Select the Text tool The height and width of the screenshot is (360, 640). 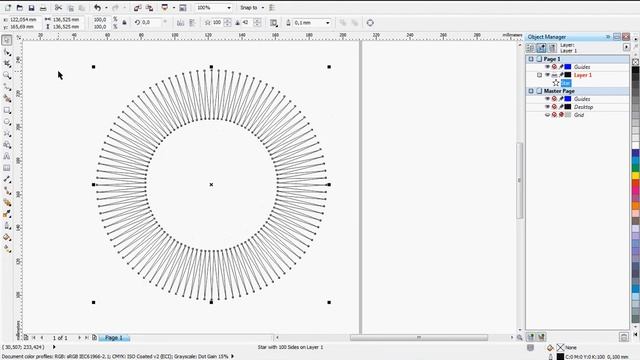[x=7, y=156]
